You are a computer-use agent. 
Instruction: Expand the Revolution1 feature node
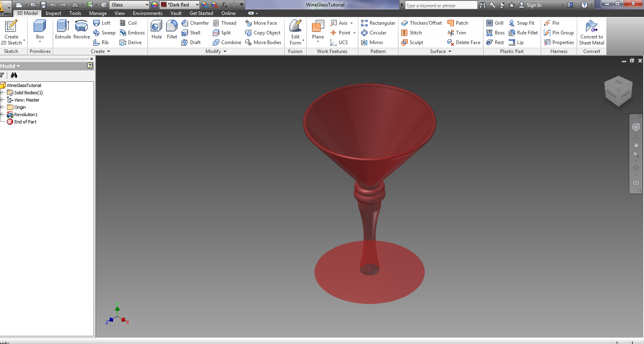tap(2, 115)
